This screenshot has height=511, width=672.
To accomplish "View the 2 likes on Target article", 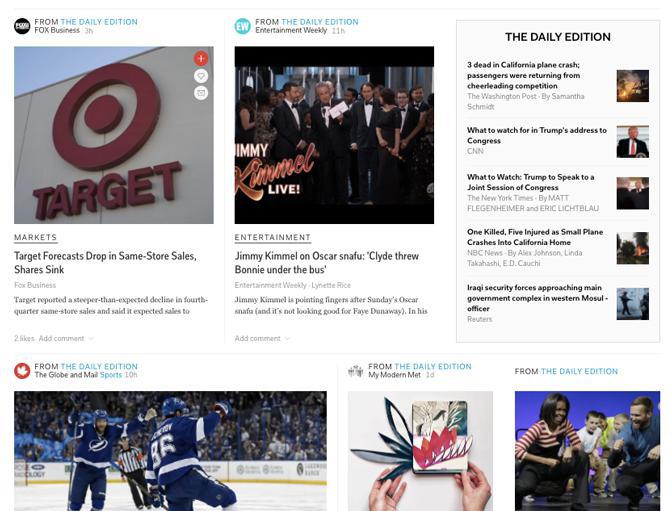I will click(24, 339).
